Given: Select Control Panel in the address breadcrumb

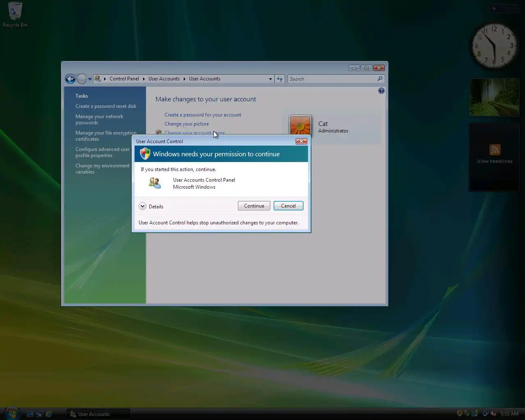Looking at the screenshot, I should [x=124, y=79].
